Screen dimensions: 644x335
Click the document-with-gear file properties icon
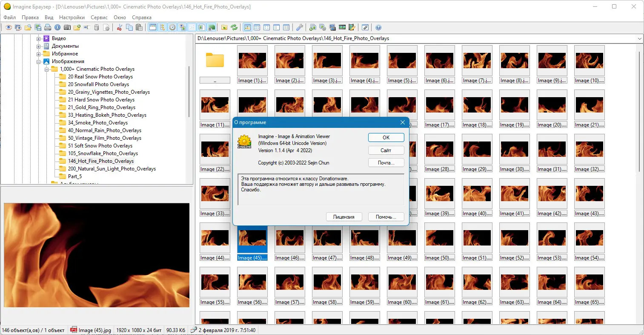click(x=106, y=27)
